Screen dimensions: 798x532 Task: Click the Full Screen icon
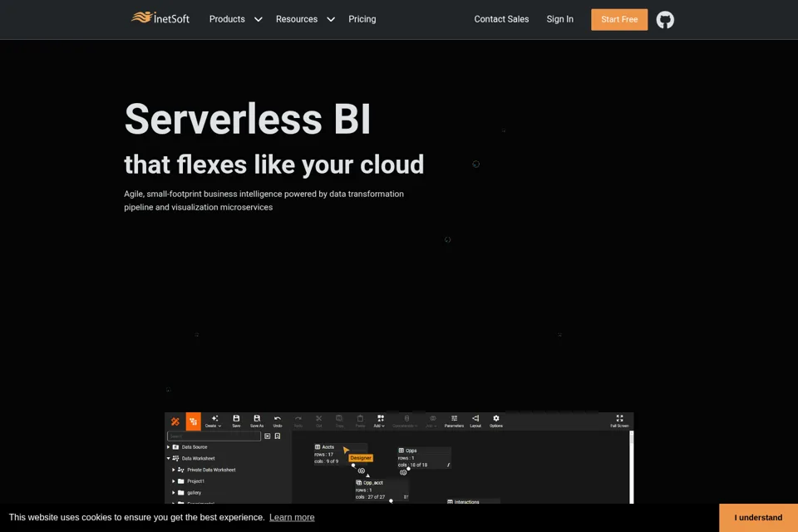click(619, 421)
